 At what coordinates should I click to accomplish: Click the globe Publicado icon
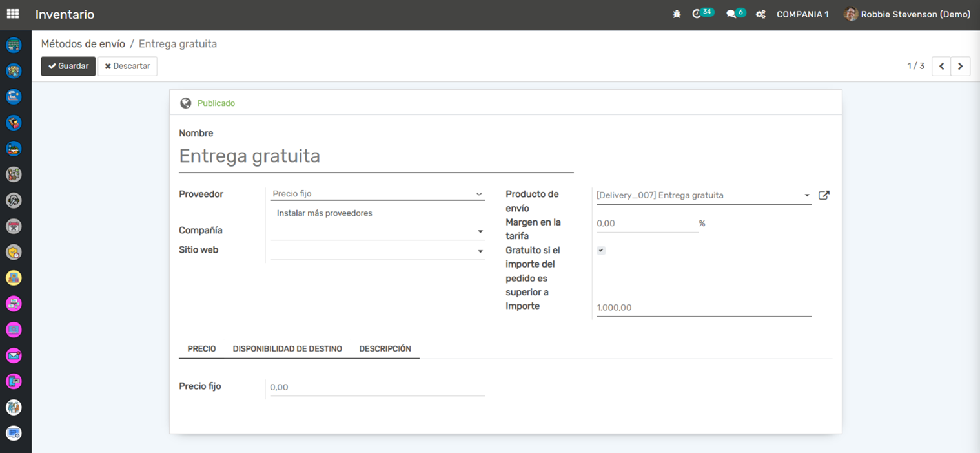(186, 103)
